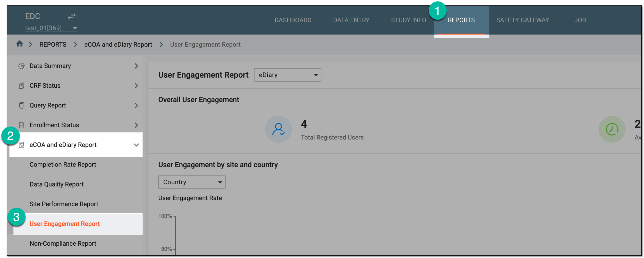Click the Query Report menu label
Screen dimensions: 644x258
pyautogui.click(x=48, y=105)
